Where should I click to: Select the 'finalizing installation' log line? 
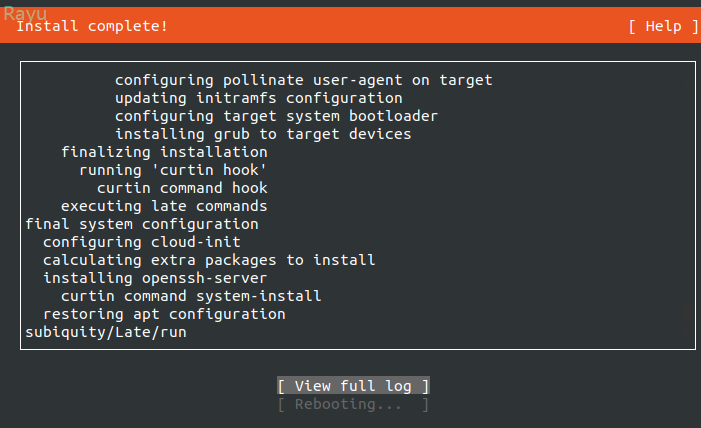click(x=164, y=152)
